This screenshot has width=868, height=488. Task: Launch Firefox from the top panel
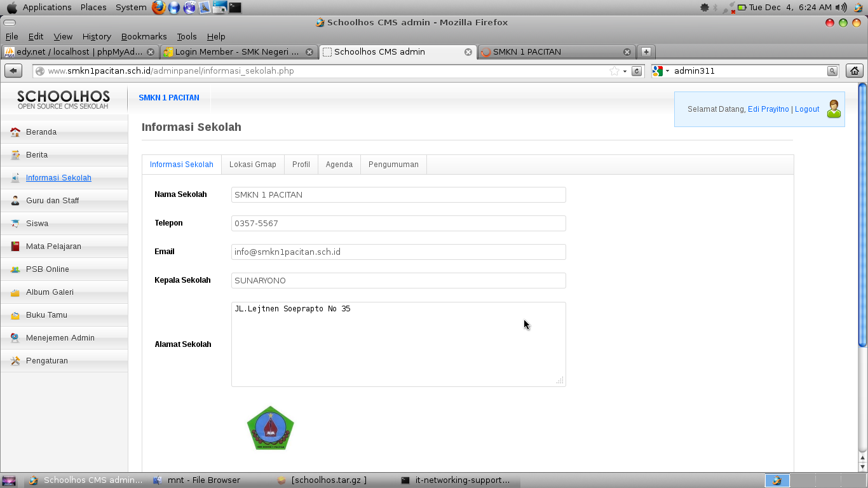(x=159, y=8)
